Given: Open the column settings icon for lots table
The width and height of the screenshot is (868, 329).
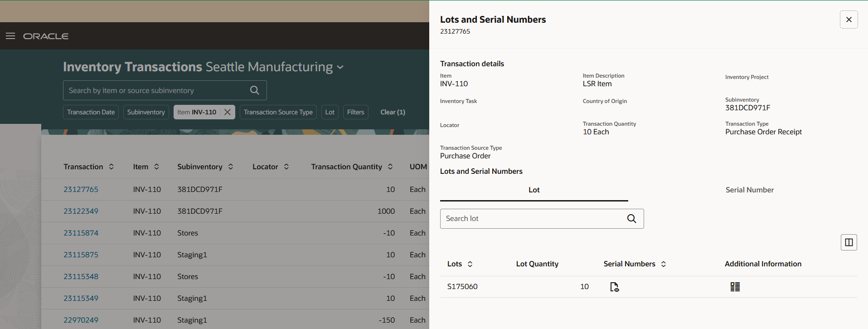Looking at the screenshot, I should click(x=849, y=242).
